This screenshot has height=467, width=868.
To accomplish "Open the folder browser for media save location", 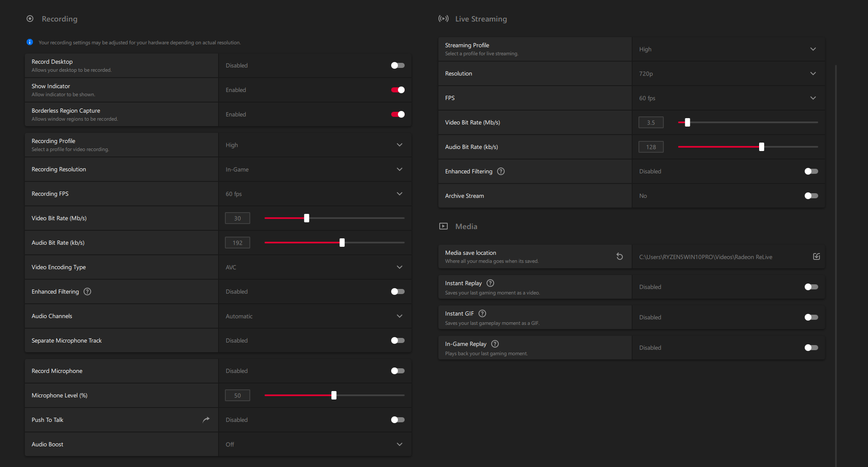I will (817, 256).
